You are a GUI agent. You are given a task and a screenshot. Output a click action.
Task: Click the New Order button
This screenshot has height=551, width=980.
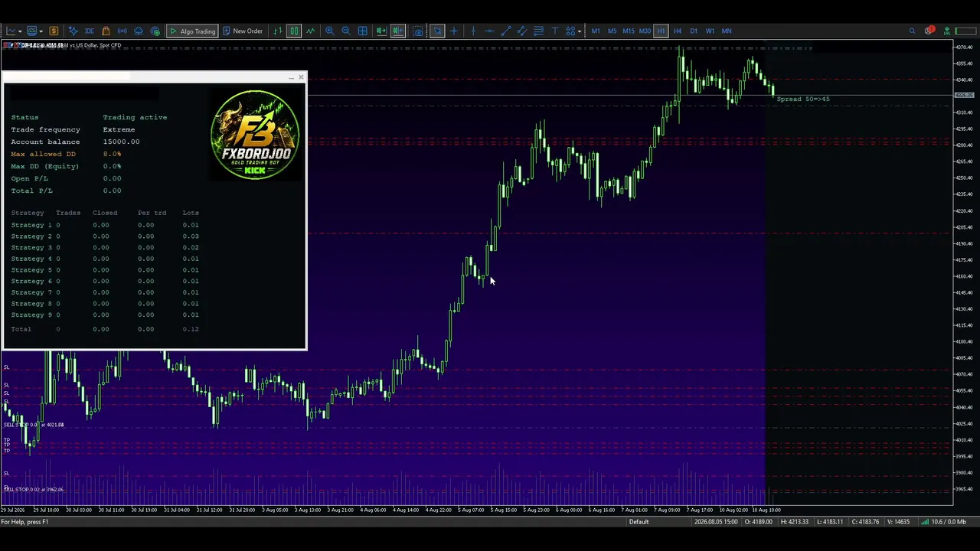tap(243, 31)
